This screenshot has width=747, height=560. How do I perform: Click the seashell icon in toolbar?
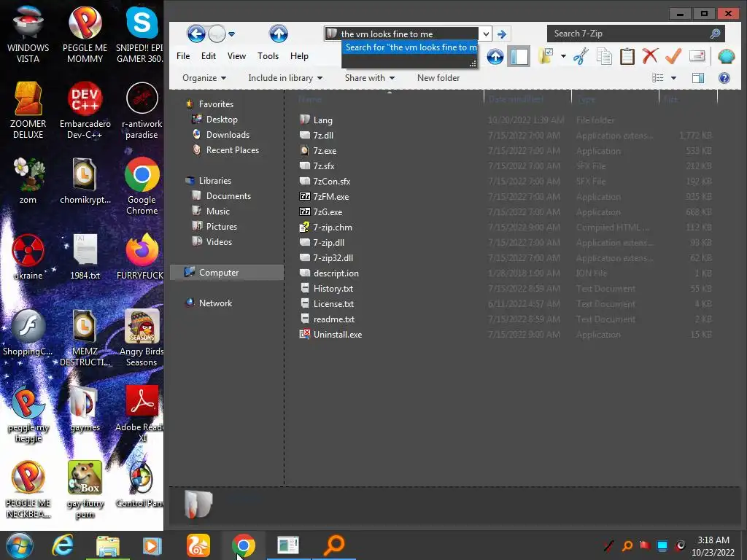[726, 57]
